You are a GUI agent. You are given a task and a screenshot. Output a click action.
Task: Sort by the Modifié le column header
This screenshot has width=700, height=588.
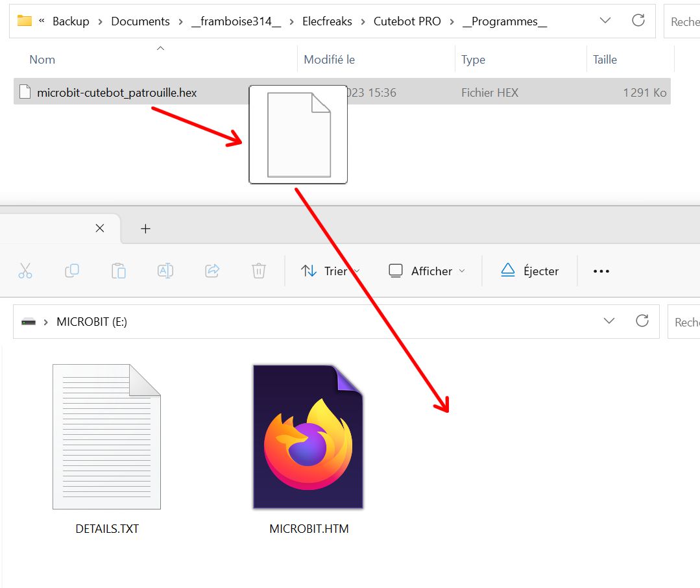329,59
